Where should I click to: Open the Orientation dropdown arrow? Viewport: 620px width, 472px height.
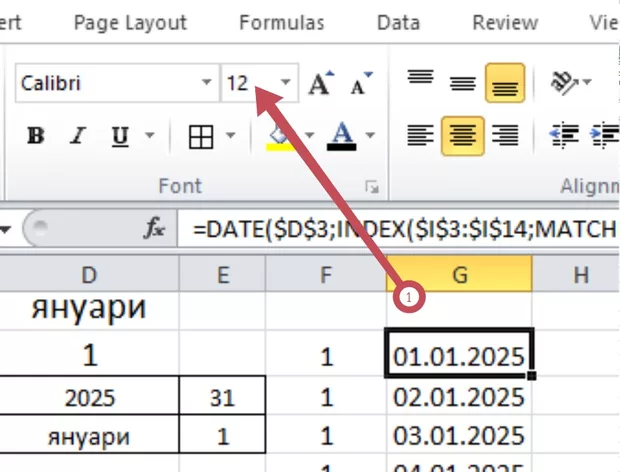[587, 82]
